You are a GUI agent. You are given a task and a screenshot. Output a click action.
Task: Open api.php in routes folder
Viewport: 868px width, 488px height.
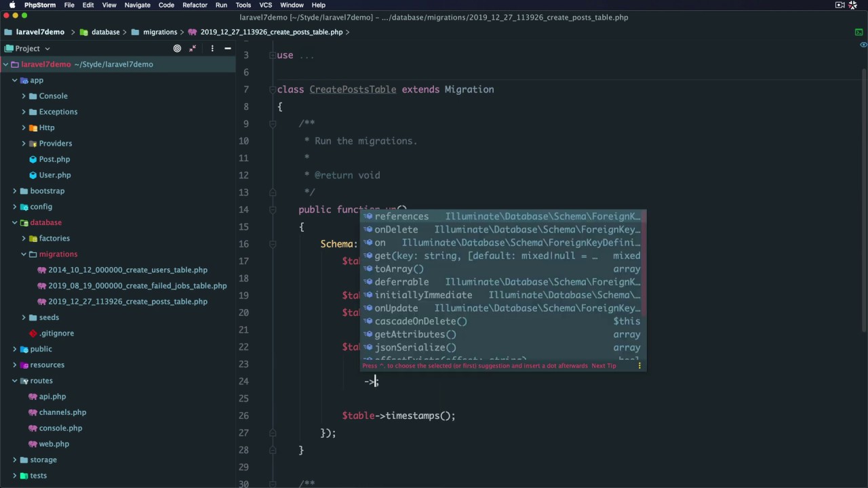[x=52, y=396]
